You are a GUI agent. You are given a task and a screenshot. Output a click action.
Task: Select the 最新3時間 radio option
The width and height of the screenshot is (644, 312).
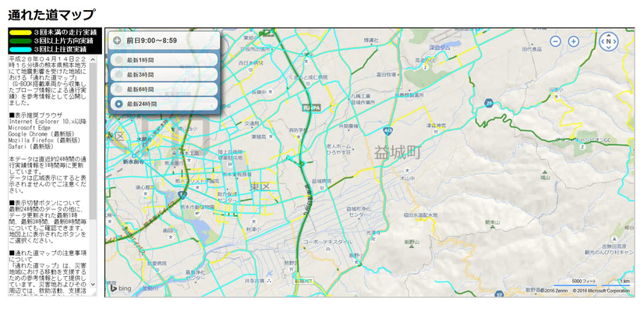(x=119, y=75)
